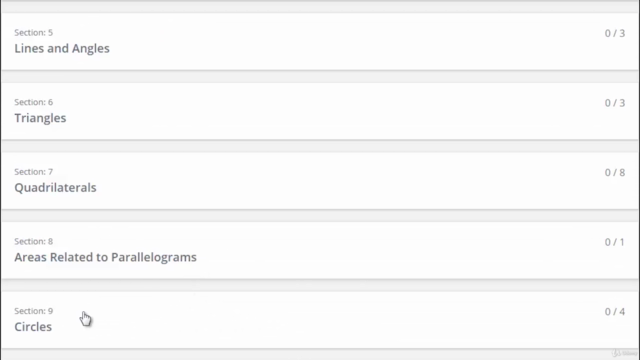The image size is (640, 360).
Task: Click the 0 / 3 progress count for Triangles
Action: (615, 103)
